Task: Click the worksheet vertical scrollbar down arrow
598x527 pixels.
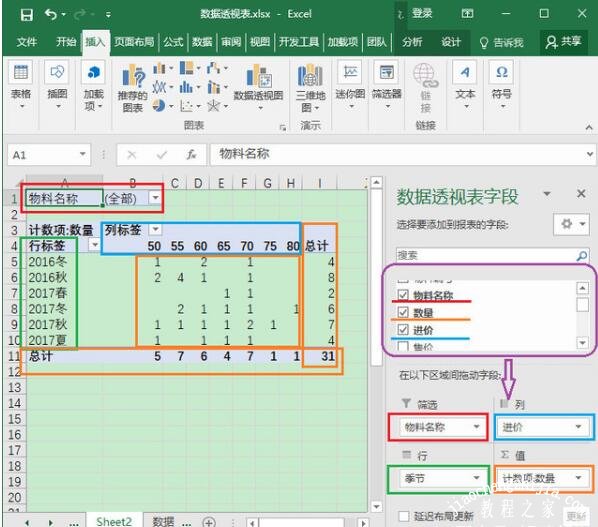Action: coord(376,506)
